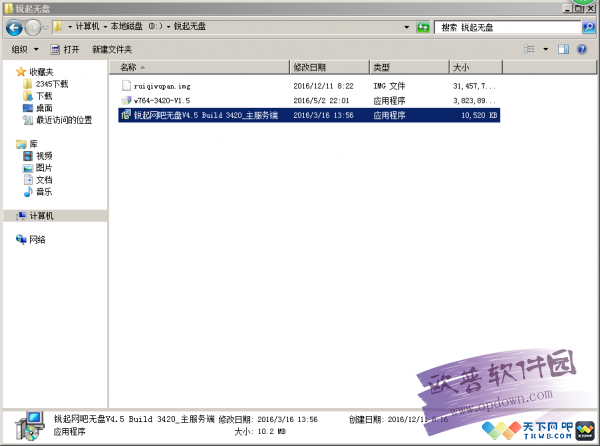Viewport: 600px width, 446px height.
Task: Click the greyed Forward navigation arrow
Action: pos(33,28)
